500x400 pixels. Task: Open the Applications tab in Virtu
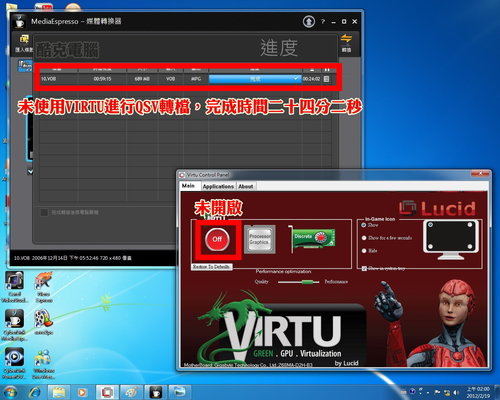(218, 186)
